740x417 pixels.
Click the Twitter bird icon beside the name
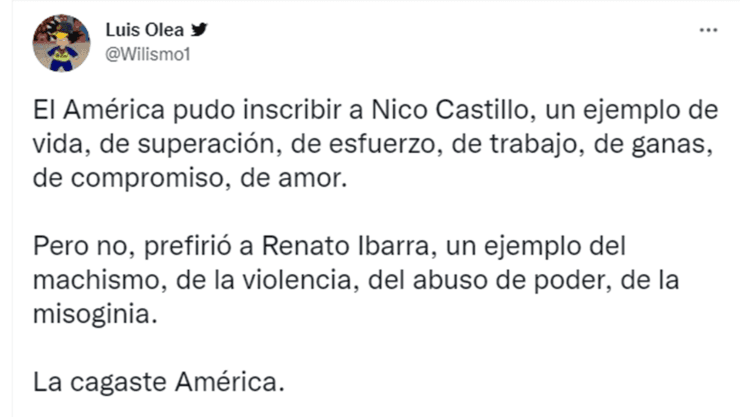coord(194,28)
